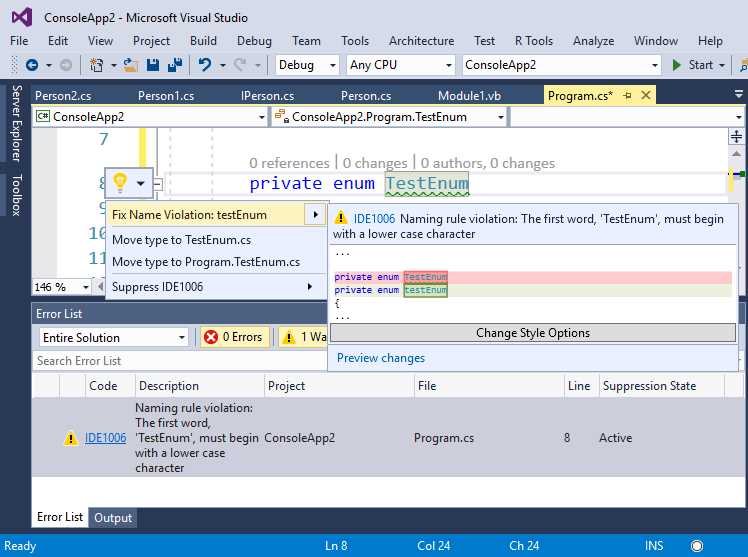Open the File menu
The height and width of the screenshot is (557, 748).
[19, 41]
